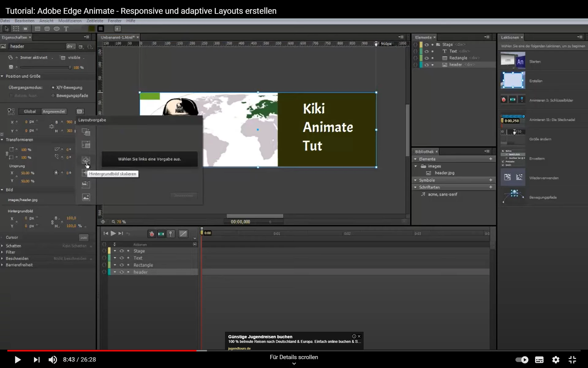The height and width of the screenshot is (368, 588).
Task: Switch to Angewendet coordinate mode
Action: 54,112
